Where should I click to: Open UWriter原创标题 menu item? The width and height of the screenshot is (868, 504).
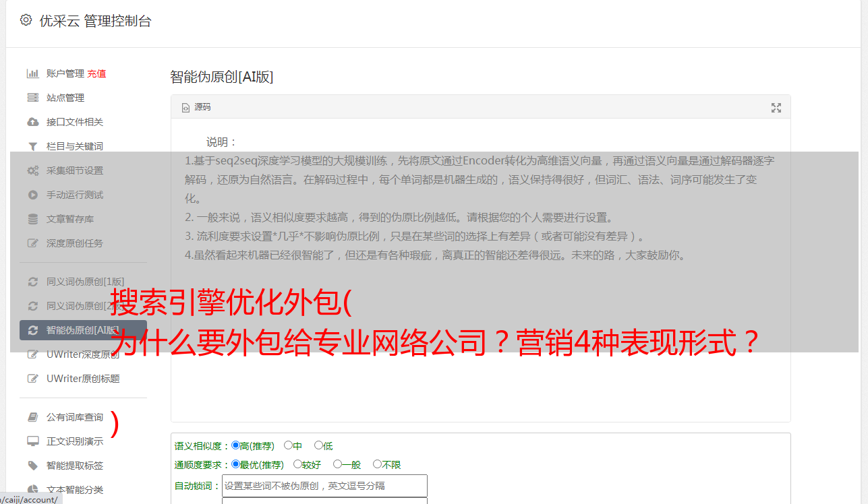click(x=83, y=379)
